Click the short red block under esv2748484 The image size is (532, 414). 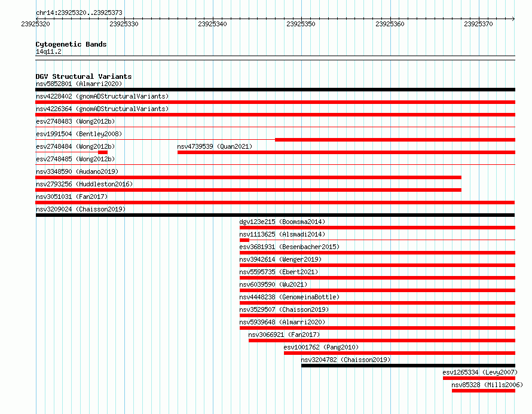(103, 152)
